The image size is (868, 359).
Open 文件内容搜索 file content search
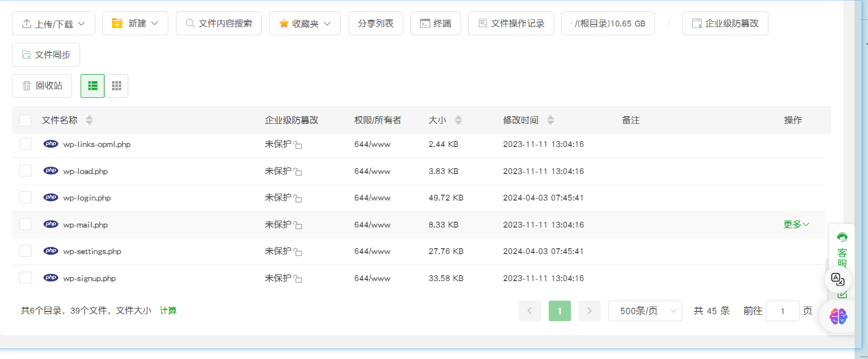pyautogui.click(x=219, y=23)
